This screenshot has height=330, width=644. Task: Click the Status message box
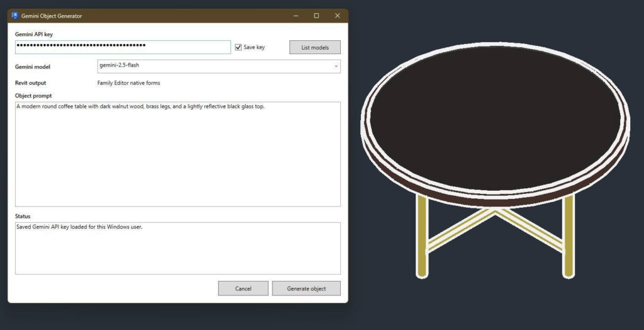pyautogui.click(x=178, y=248)
